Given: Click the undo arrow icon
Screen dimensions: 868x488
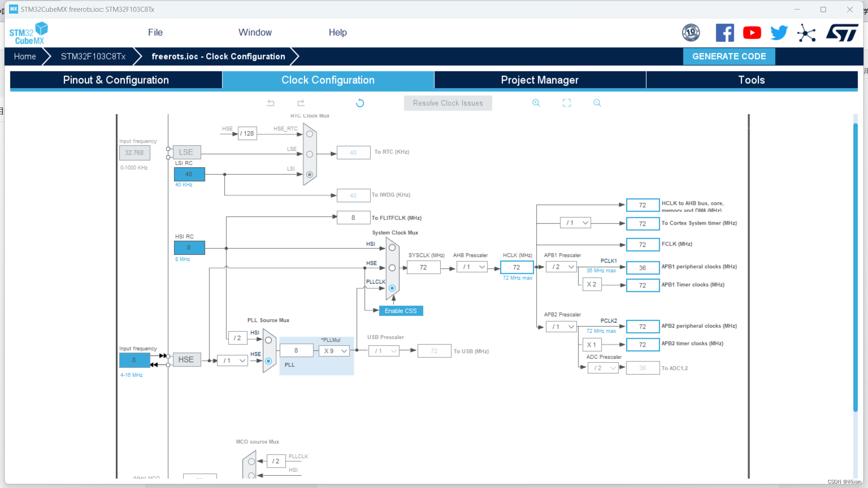Looking at the screenshot, I should 271,103.
